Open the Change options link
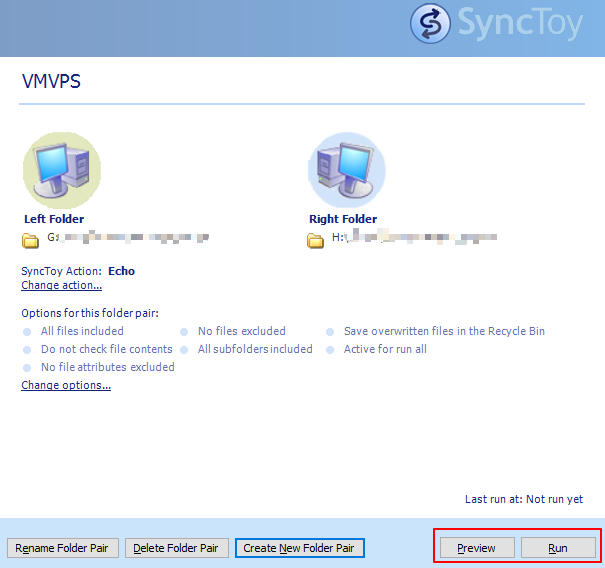 (x=66, y=385)
